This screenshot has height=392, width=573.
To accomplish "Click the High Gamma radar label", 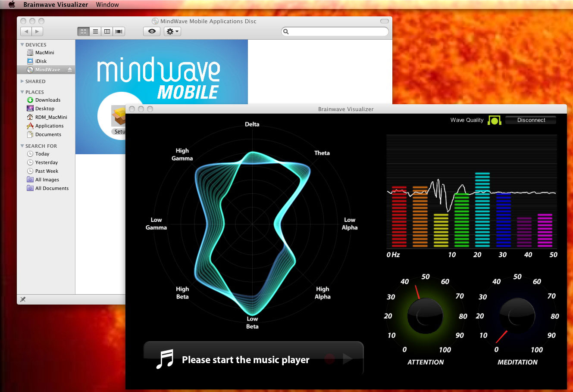I will (x=182, y=154).
